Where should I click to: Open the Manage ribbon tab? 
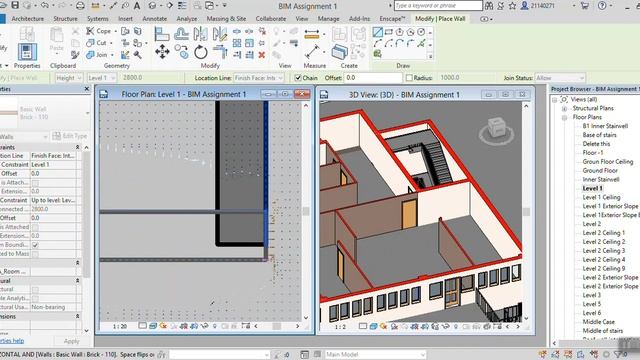tap(328, 19)
